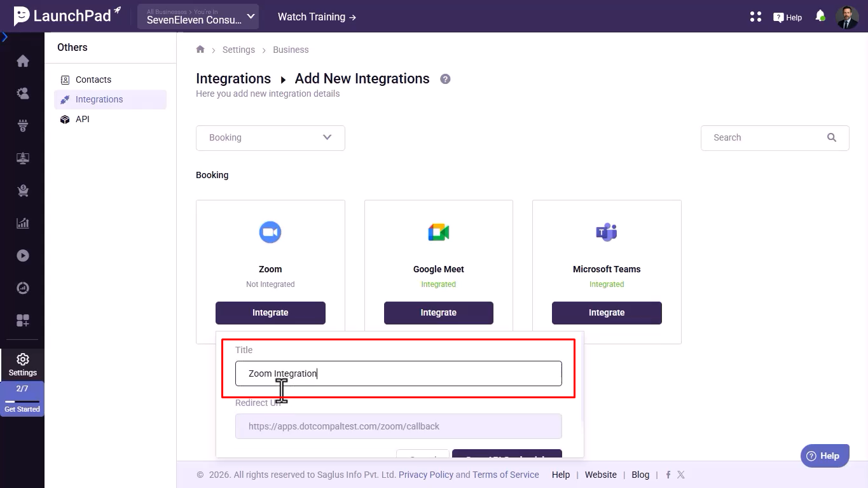868x488 pixels.
Task: Click the play button sidebar icon
Action: pos(23,256)
